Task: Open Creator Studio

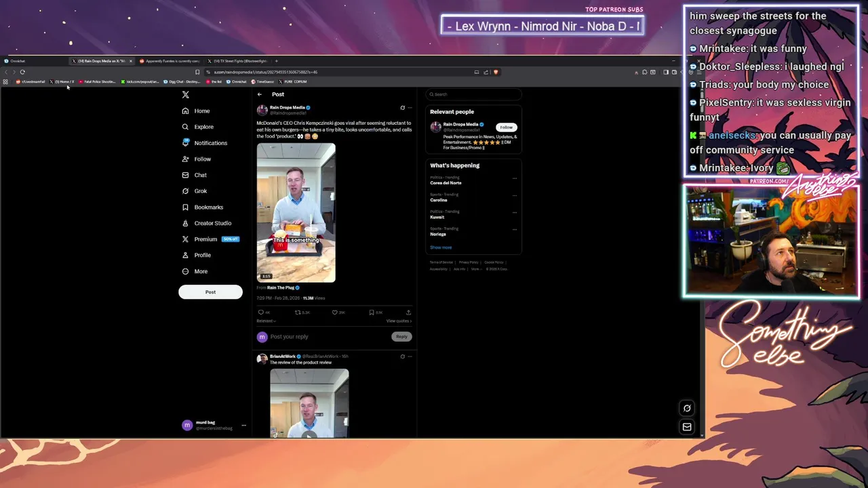Action: (x=206, y=223)
